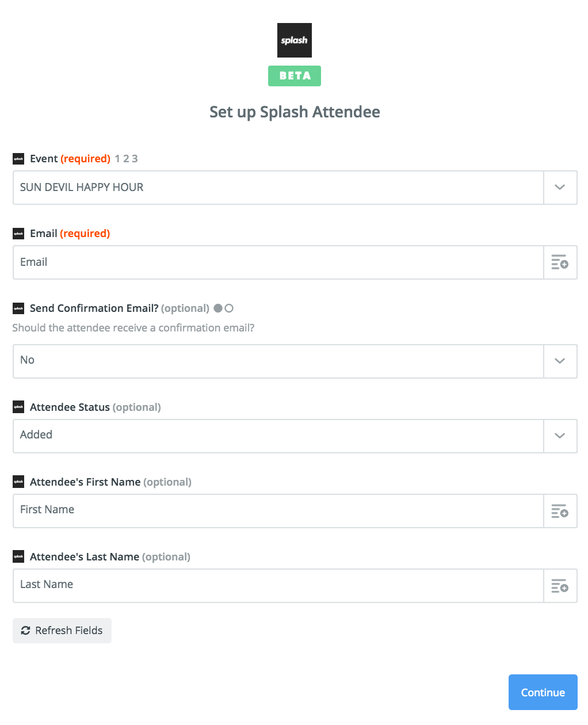Image resolution: width=588 pixels, height=725 pixels.
Task: Click the green BETA badge
Action: point(295,76)
